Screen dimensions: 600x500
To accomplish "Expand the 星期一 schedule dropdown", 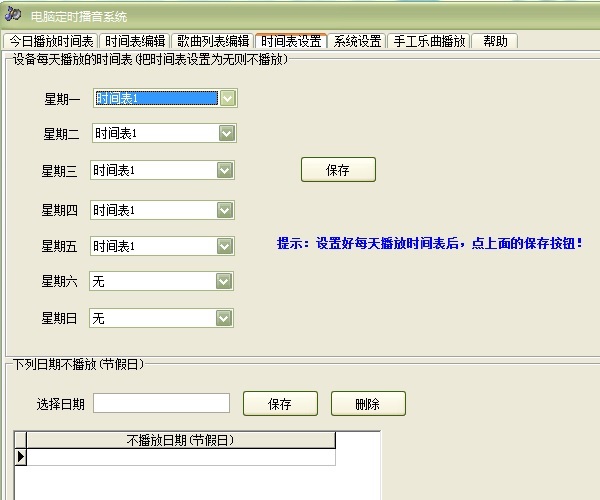I will 228,98.
